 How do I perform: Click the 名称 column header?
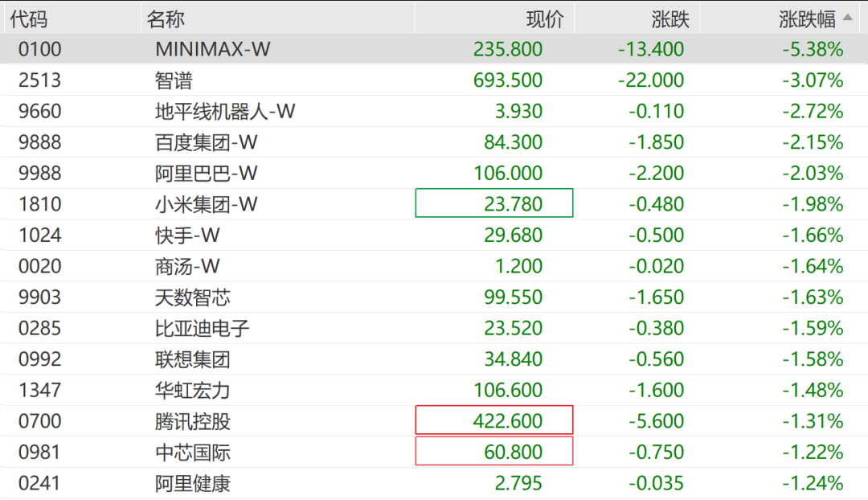[x=165, y=18]
